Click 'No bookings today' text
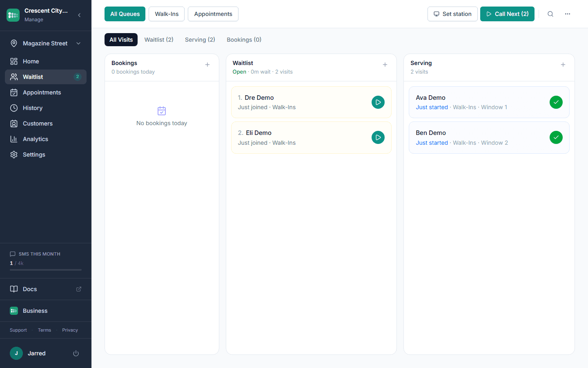The height and width of the screenshot is (368, 588). (x=162, y=123)
